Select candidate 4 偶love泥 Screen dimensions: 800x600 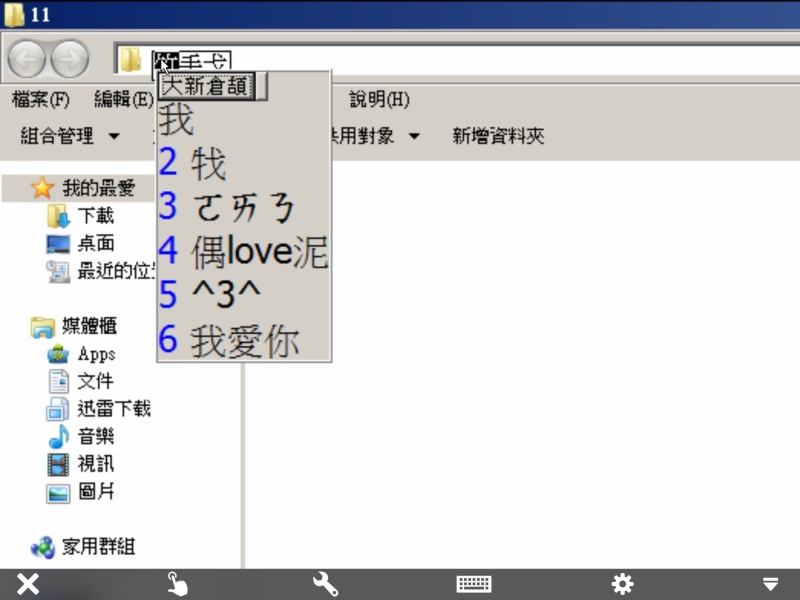(x=258, y=252)
